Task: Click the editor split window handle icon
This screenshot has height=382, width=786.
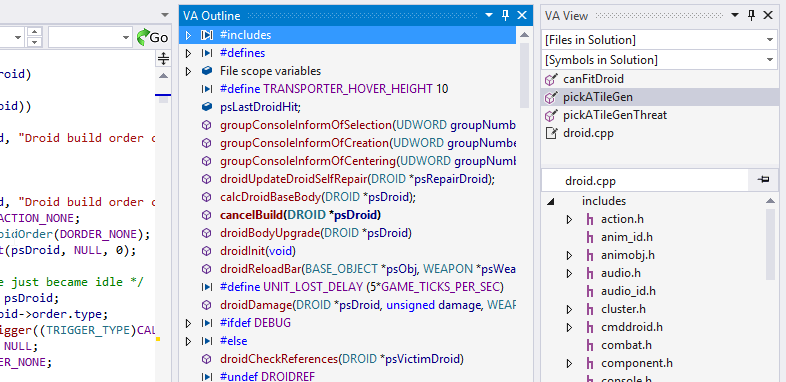Action: [x=163, y=59]
